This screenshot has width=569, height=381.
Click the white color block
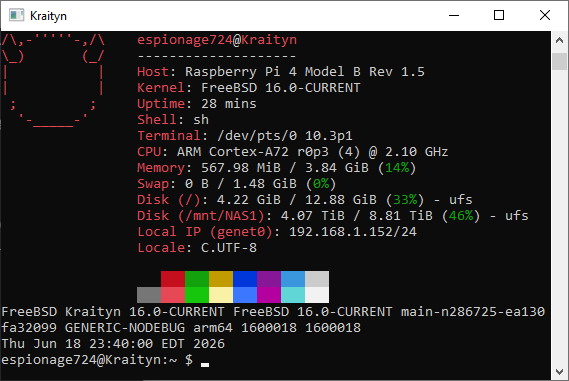(317, 295)
